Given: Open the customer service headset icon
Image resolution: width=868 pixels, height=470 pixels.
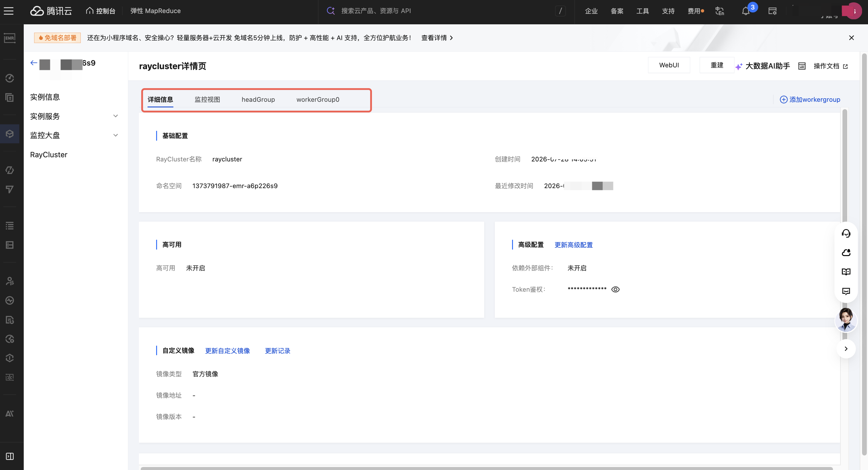Looking at the screenshot, I should pos(846,234).
